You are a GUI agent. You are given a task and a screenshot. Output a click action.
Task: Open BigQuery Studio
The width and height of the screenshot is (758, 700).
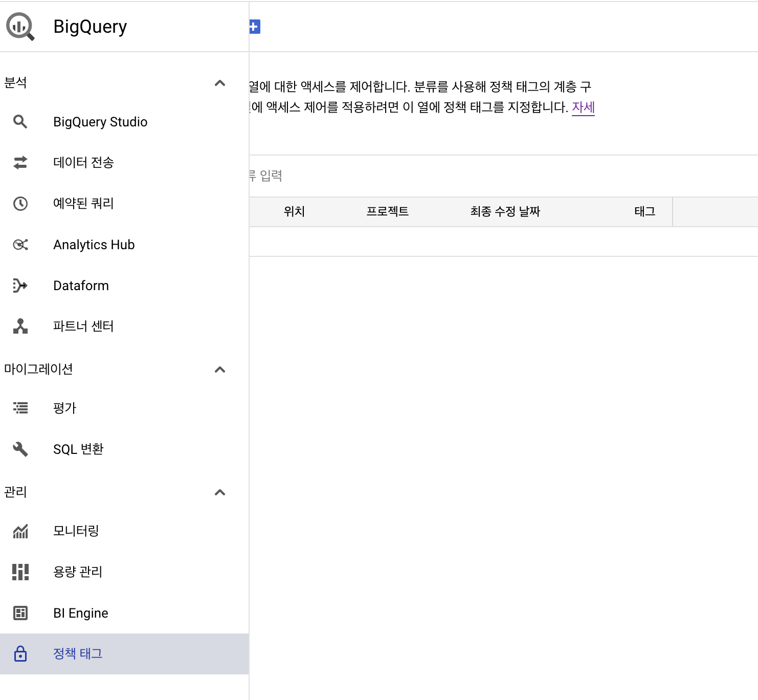point(124,122)
